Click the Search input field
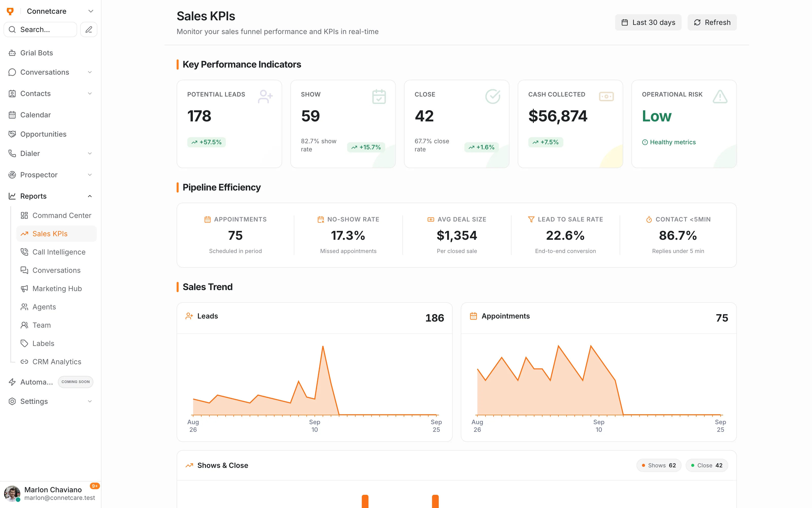Image resolution: width=812 pixels, height=508 pixels. point(40,29)
